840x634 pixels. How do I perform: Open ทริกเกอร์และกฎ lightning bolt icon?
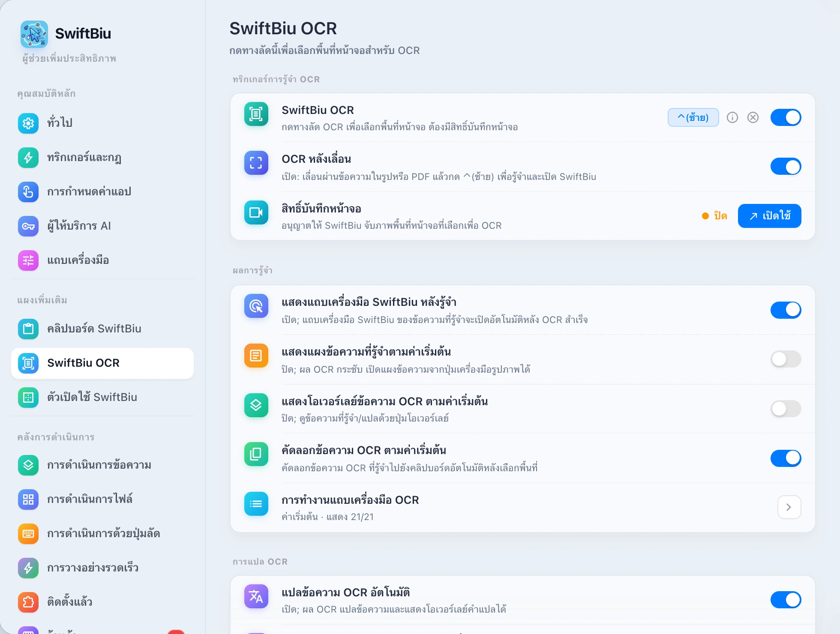click(x=28, y=158)
